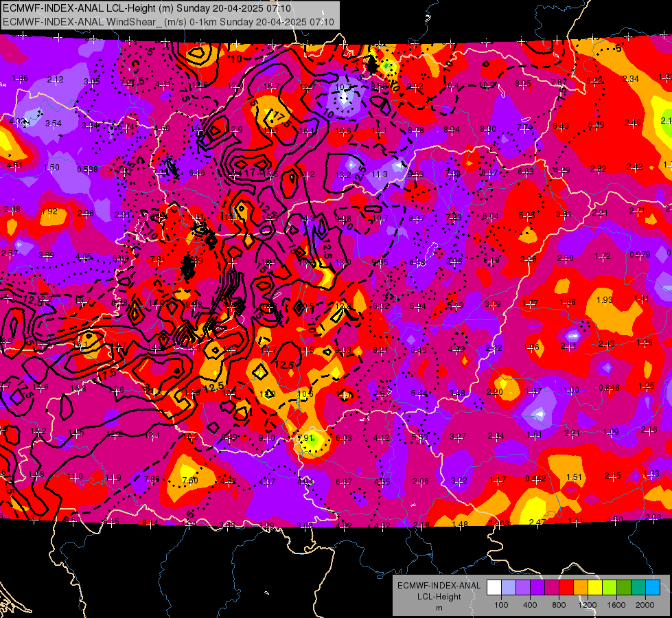The image size is (672, 618).
Task: Click the teal legend swatch
Action: tap(638, 588)
